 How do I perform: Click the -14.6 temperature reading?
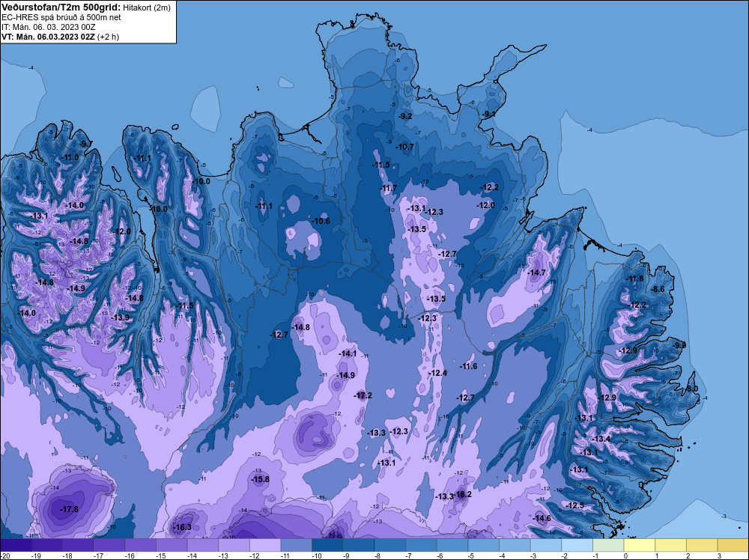click(x=542, y=518)
